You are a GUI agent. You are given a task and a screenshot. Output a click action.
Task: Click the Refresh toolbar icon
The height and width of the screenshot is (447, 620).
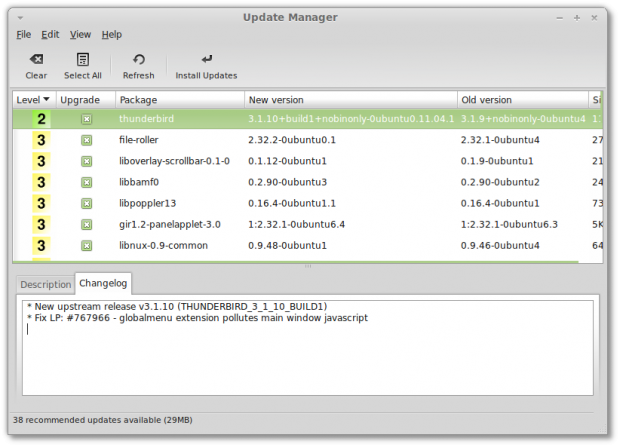[138, 60]
